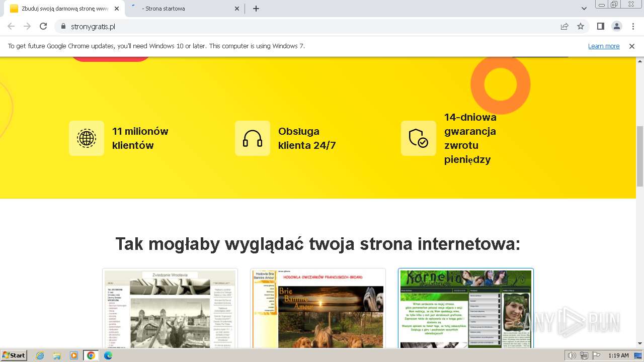Image resolution: width=644 pixels, height=362 pixels.
Task: Click the scrollbar down arrow
Action: 639,343
